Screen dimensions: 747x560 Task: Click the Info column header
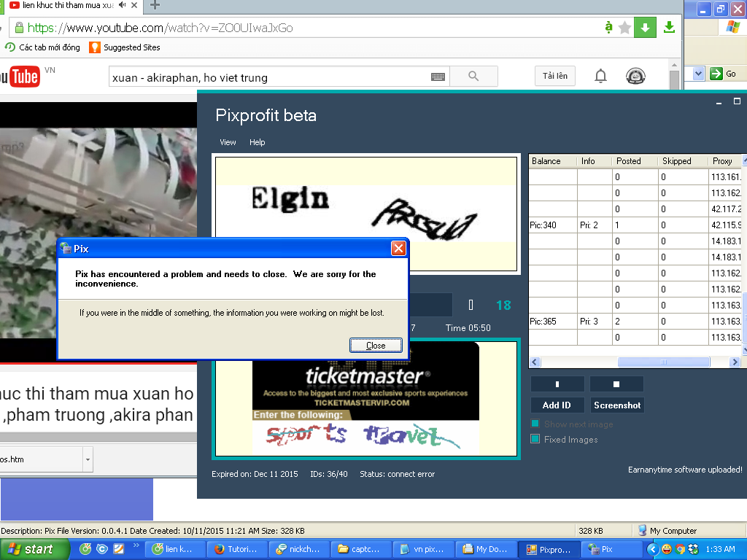(594, 161)
